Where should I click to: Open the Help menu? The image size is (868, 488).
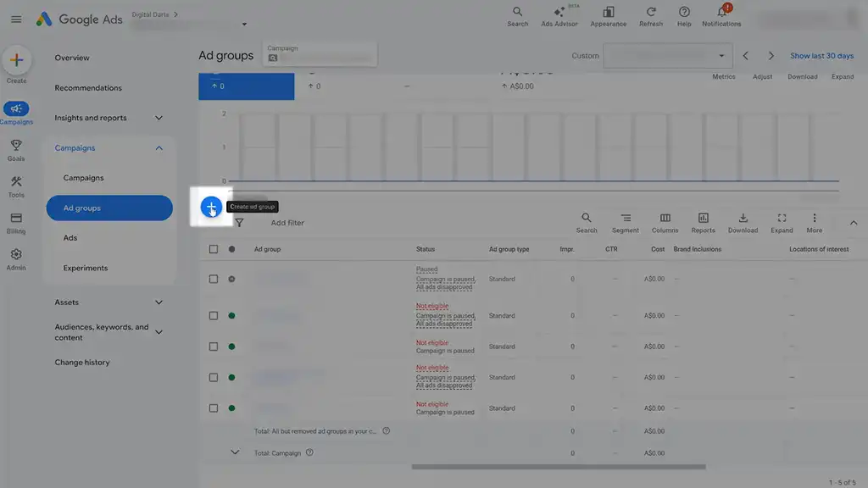tap(684, 17)
